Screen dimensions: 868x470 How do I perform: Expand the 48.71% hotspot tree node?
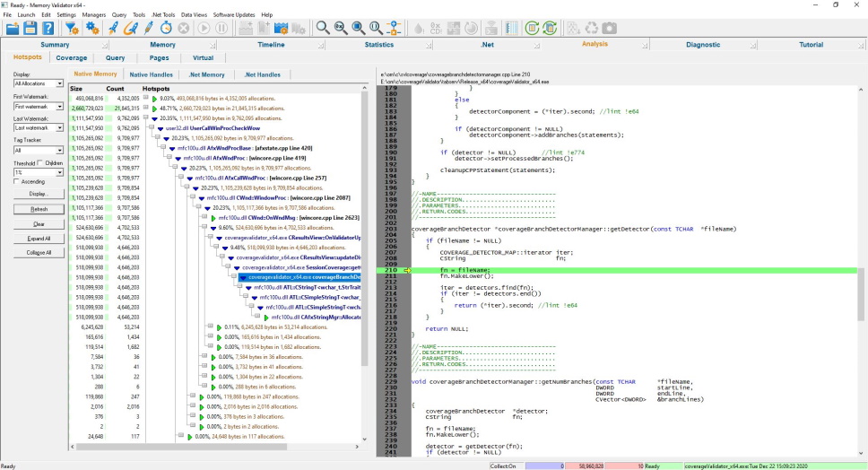[145, 108]
